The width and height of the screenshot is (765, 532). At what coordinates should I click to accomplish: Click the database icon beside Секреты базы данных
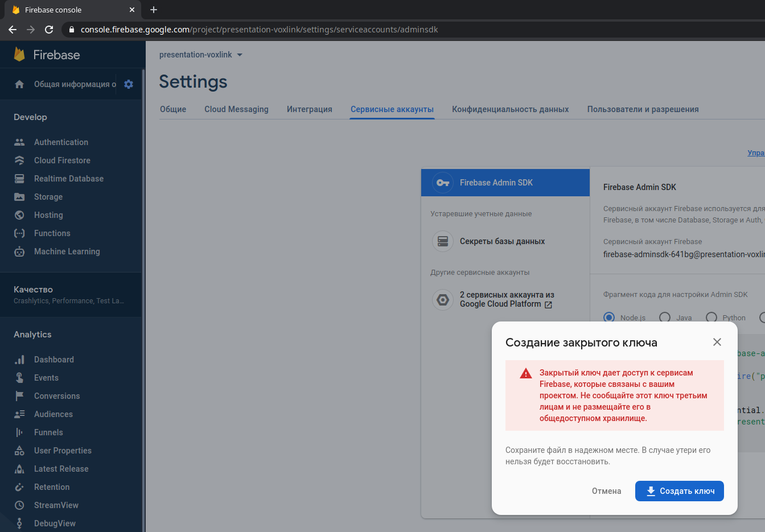click(x=443, y=241)
